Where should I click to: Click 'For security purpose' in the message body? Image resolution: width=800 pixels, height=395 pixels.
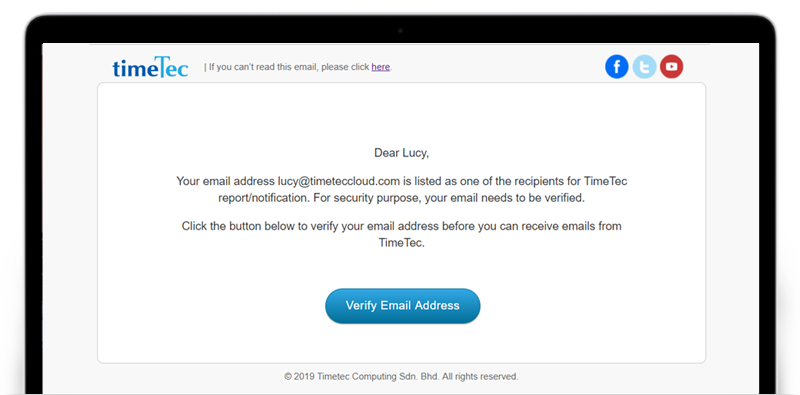(x=367, y=198)
